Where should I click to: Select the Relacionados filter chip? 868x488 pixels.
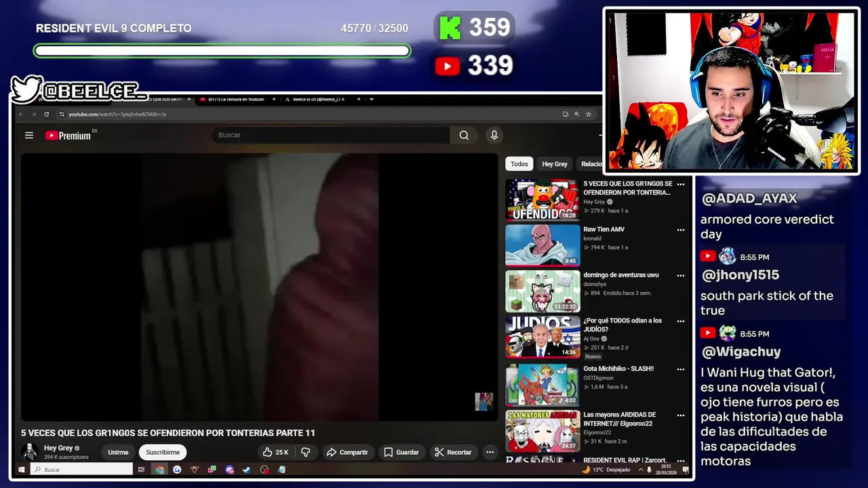tap(591, 164)
